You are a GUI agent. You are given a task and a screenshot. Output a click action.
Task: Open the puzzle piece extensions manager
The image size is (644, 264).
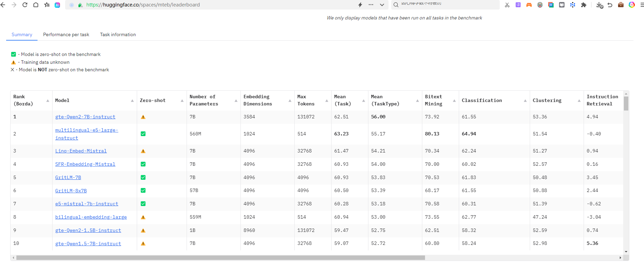(x=584, y=5)
